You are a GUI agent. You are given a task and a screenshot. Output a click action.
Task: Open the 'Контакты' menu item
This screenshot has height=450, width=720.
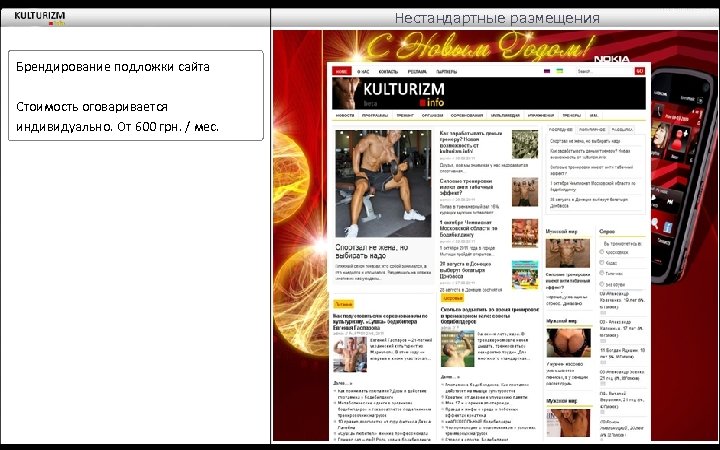pyautogui.click(x=388, y=72)
